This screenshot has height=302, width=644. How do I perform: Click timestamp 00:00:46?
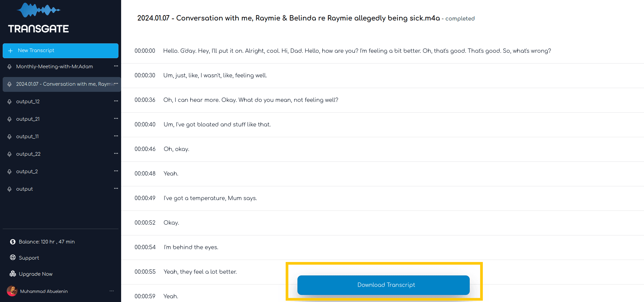click(145, 149)
